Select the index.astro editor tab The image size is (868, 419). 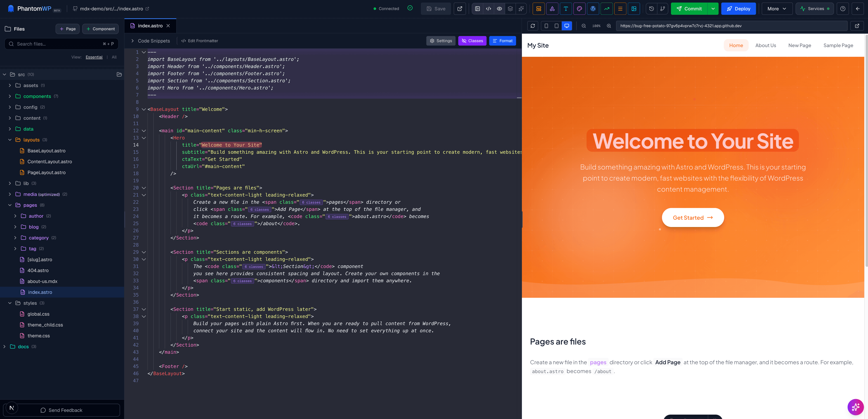point(150,26)
